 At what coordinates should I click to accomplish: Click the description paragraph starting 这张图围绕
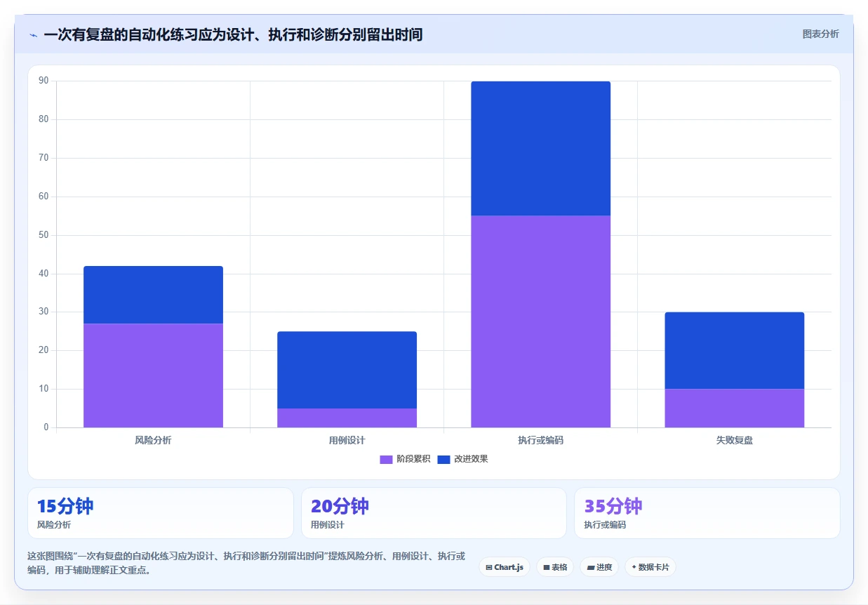click(246, 563)
